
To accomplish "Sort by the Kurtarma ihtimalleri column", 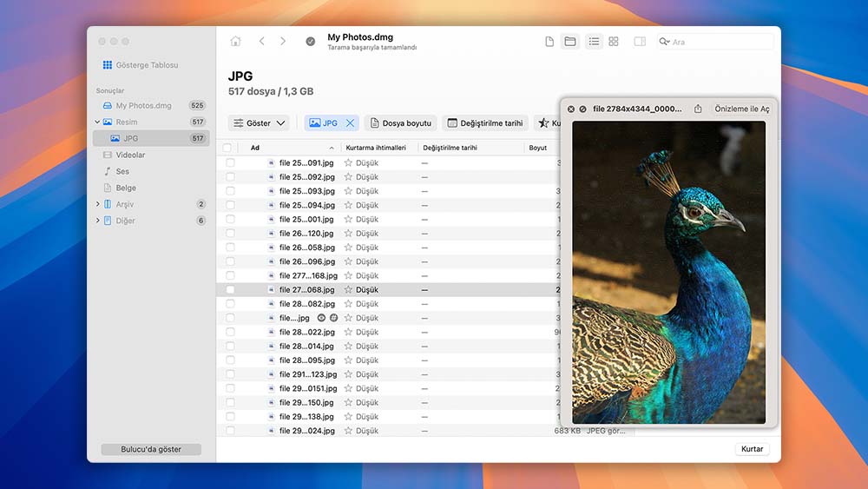I will pyautogui.click(x=376, y=148).
